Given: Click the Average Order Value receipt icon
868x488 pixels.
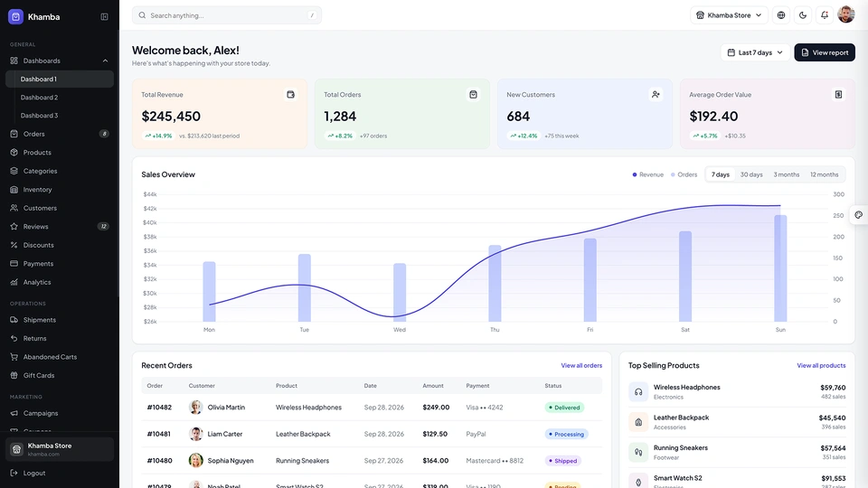Looking at the screenshot, I should (x=839, y=95).
